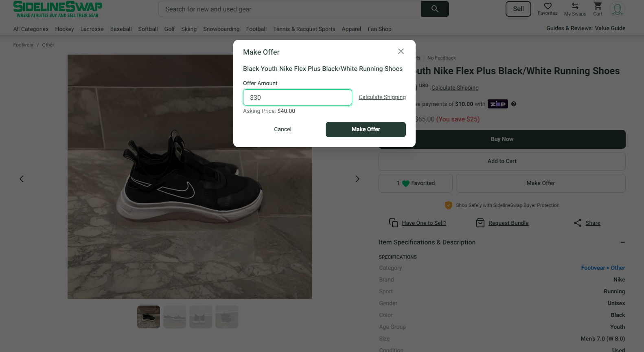
Task: Select fourth shoe thumbnail image
Action: pyautogui.click(x=227, y=317)
